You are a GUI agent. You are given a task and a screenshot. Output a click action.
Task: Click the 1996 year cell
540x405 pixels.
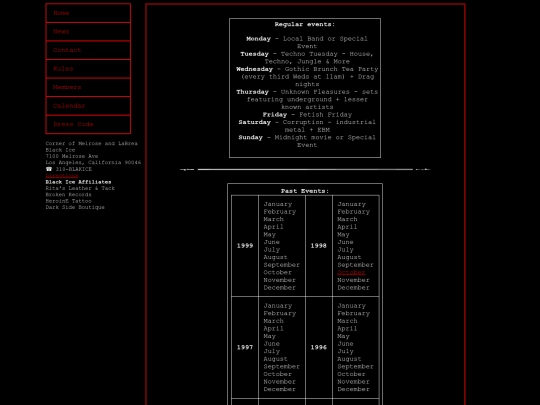pyautogui.click(x=319, y=347)
